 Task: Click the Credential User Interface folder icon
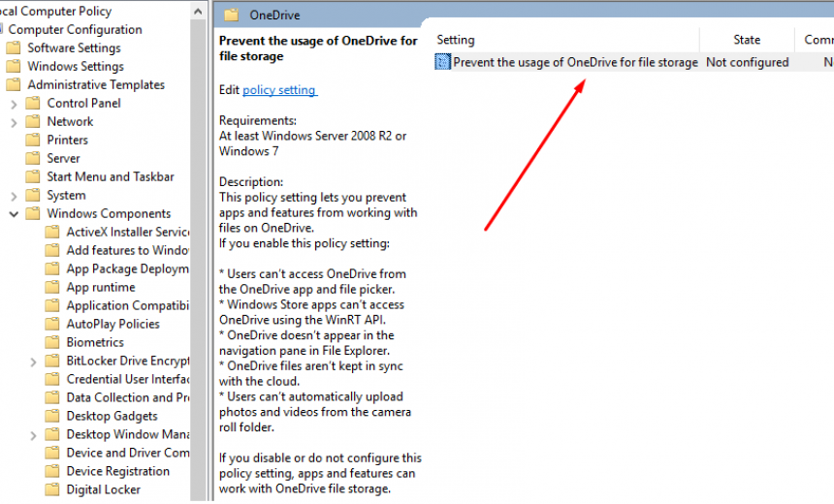(x=52, y=380)
